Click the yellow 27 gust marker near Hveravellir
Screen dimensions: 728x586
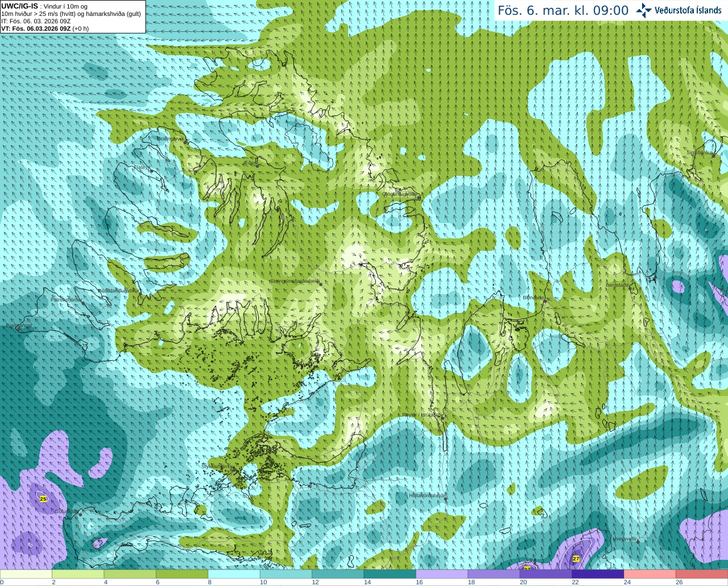(x=576, y=559)
